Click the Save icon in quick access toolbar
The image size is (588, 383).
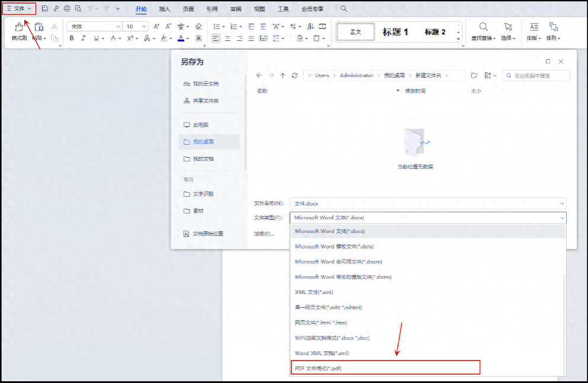pos(45,8)
